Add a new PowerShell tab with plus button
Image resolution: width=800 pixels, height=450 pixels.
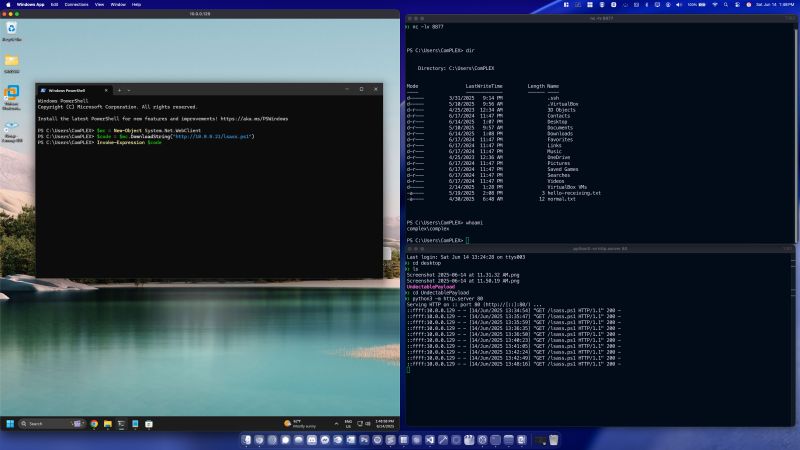point(119,90)
